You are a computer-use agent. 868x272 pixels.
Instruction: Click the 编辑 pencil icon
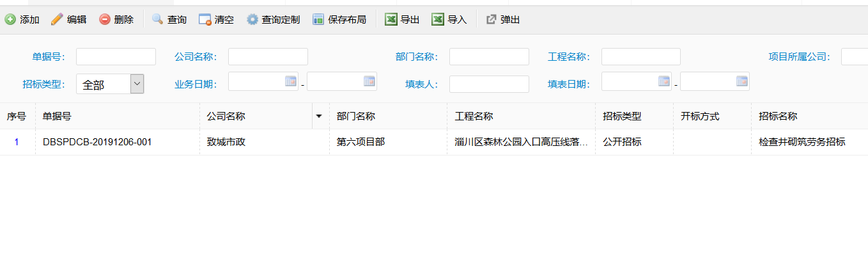[57, 20]
